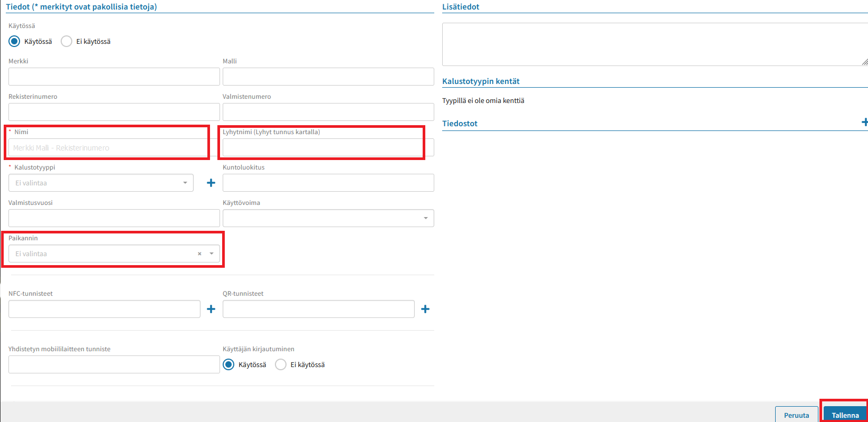Click the Peruuta button

coord(796,415)
